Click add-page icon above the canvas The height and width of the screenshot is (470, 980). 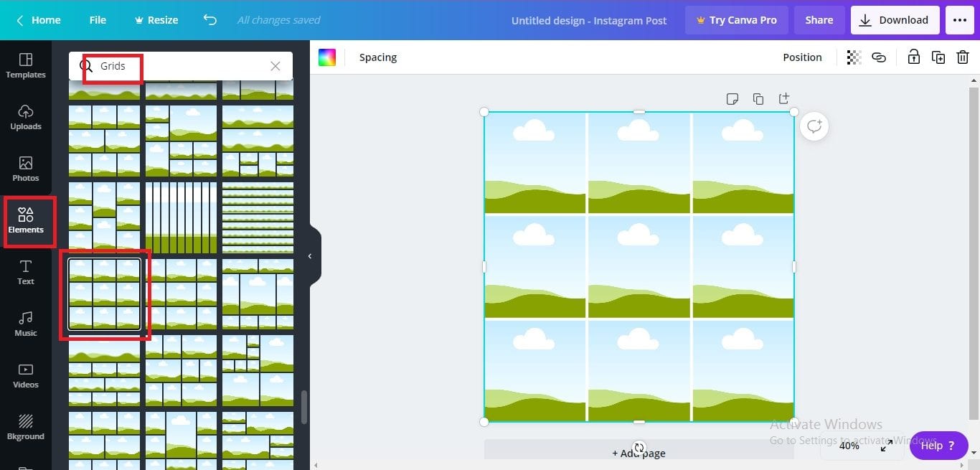(784, 98)
